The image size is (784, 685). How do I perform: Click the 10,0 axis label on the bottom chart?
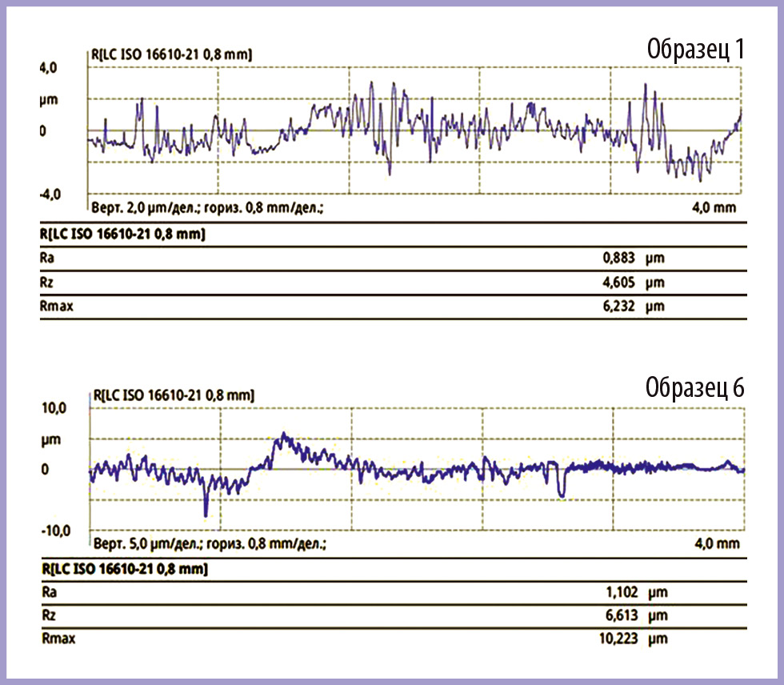(54, 408)
